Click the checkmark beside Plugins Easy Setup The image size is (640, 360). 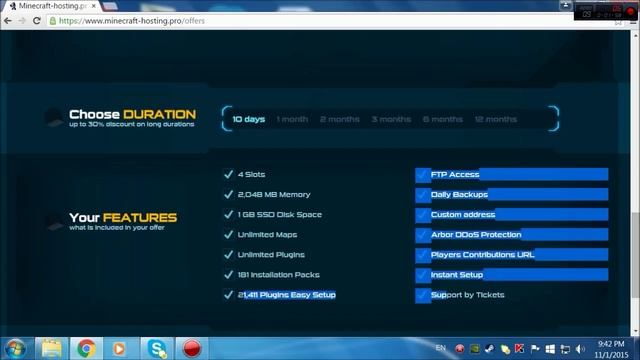(x=229, y=294)
